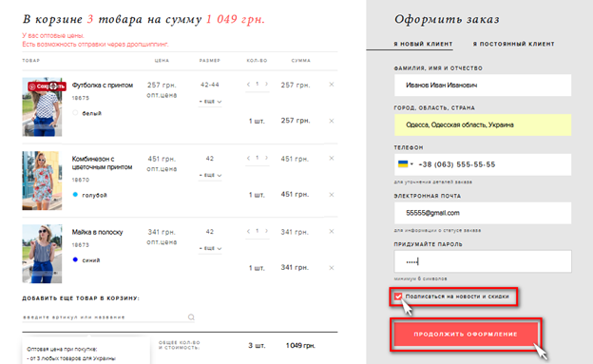Image resolution: width=593 pixels, height=364 pixels.
Task: Select the white color swatch for T-shirt
Action: pyautogui.click(x=75, y=113)
